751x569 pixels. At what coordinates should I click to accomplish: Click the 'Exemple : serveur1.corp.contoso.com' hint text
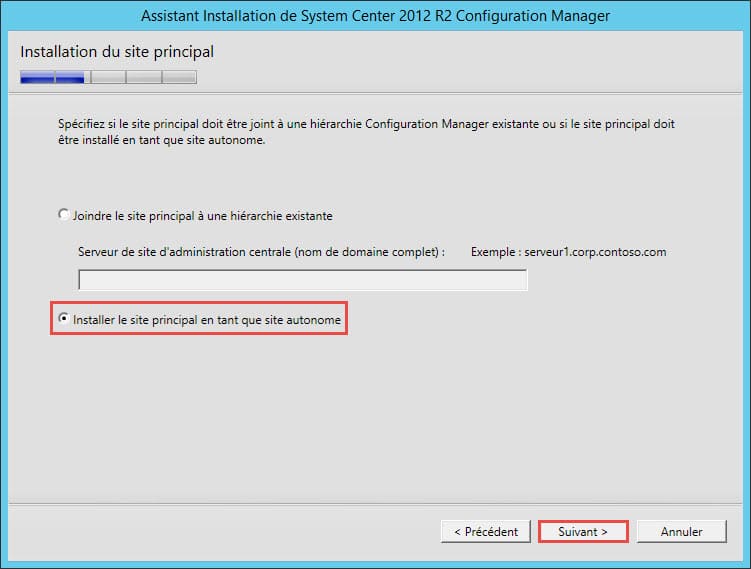tap(568, 252)
